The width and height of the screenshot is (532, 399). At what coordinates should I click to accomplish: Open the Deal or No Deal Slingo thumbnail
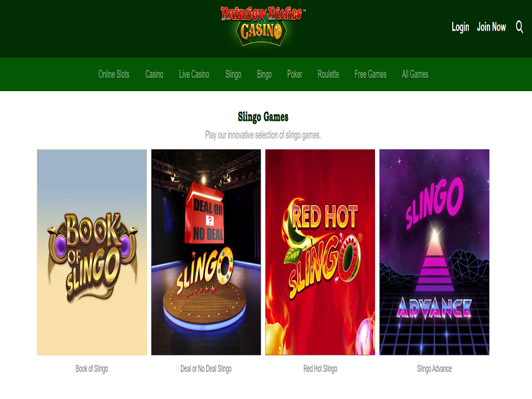tap(206, 252)
